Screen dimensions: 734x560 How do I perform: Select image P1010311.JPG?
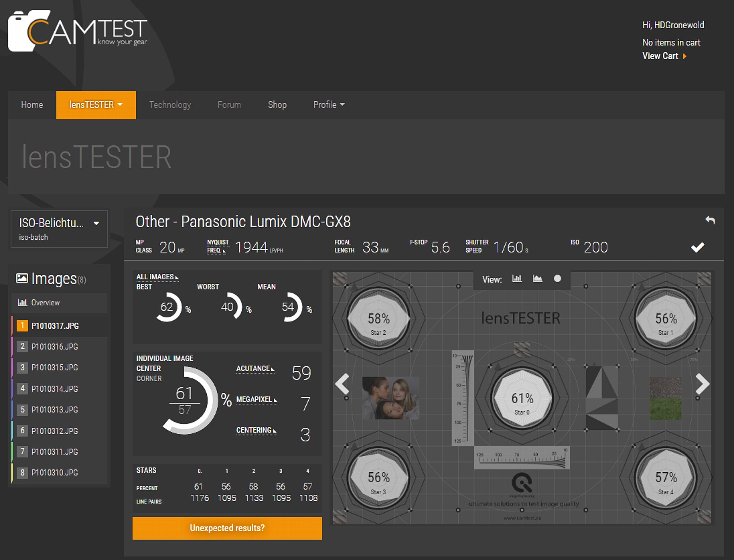(59, 452)
